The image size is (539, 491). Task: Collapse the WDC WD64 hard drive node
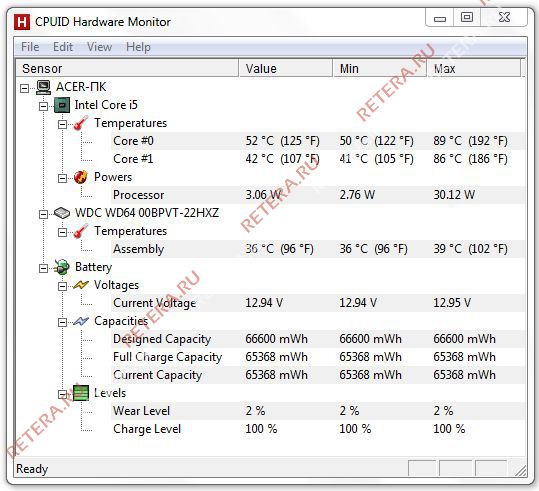coord(43,214)
